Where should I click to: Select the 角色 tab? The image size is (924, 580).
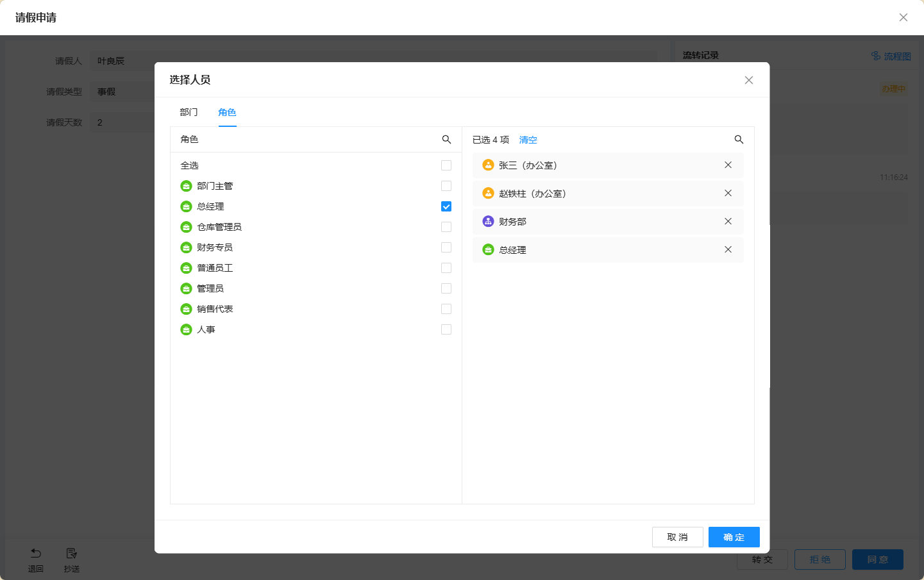[x=227, y=112]
